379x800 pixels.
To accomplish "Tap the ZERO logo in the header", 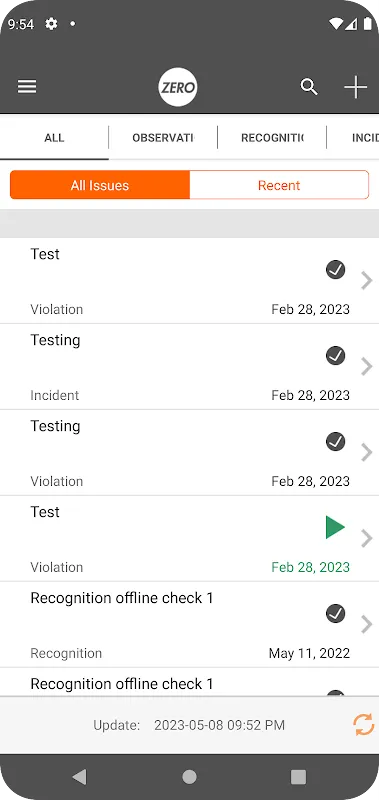I will point(178,87).
